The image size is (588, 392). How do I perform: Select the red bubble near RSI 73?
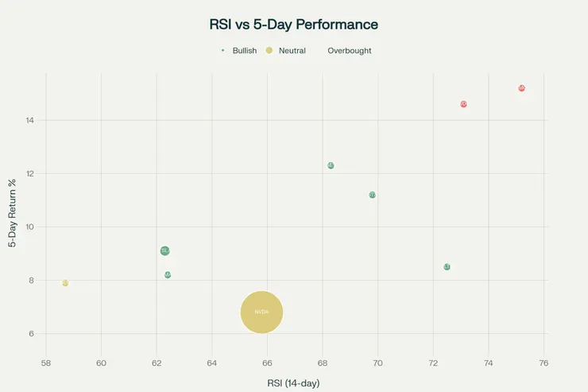click(463, 104)
